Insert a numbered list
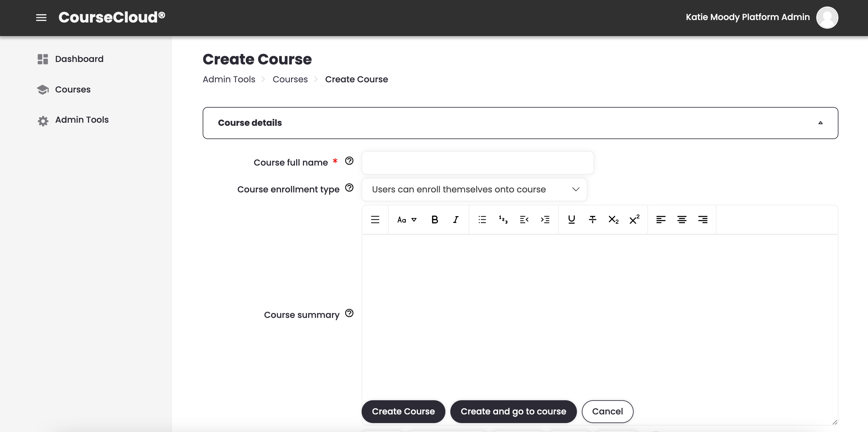 click(x=503, y=220)
